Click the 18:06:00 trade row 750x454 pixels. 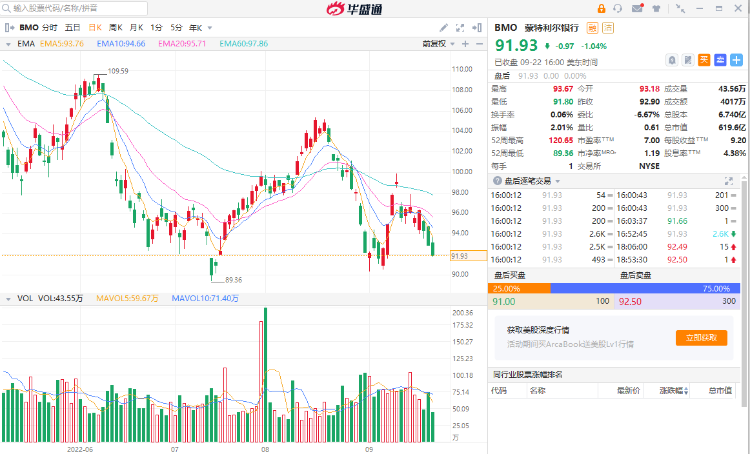676,247
